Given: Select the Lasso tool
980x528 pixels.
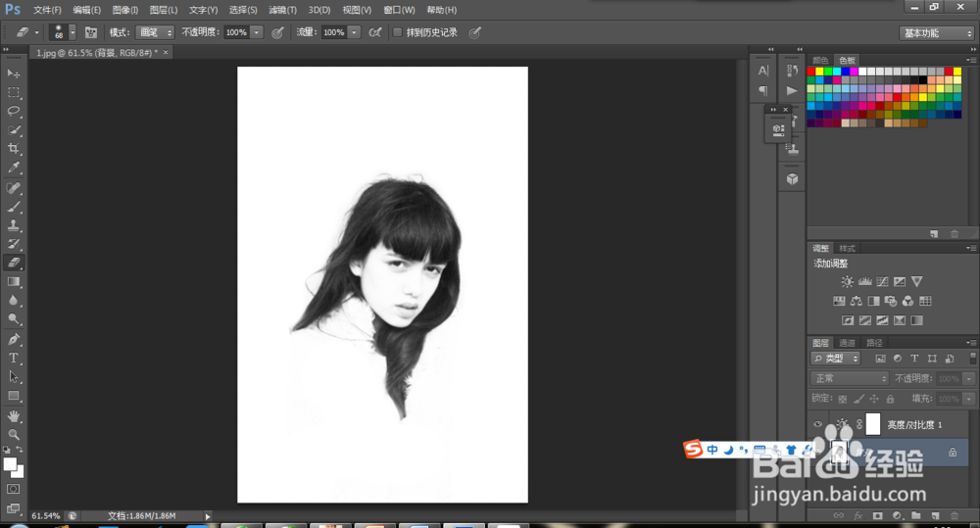Looking at the screenshot, I should point(13,112).
